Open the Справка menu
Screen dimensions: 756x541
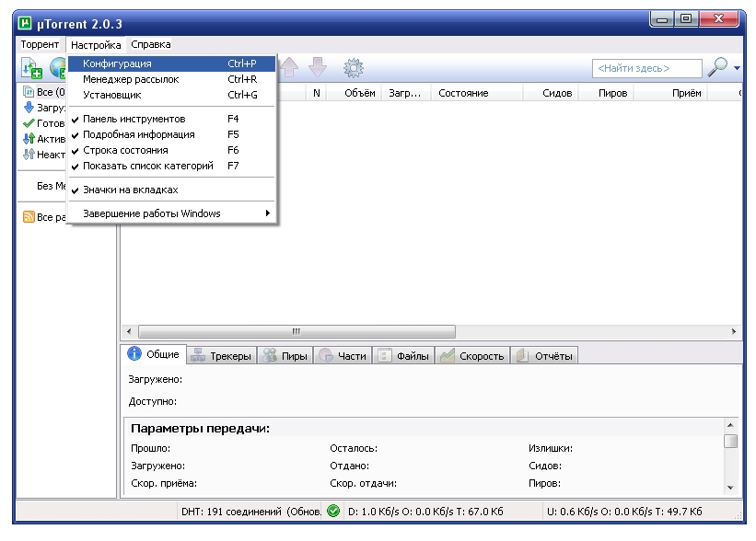coord(151,44)
